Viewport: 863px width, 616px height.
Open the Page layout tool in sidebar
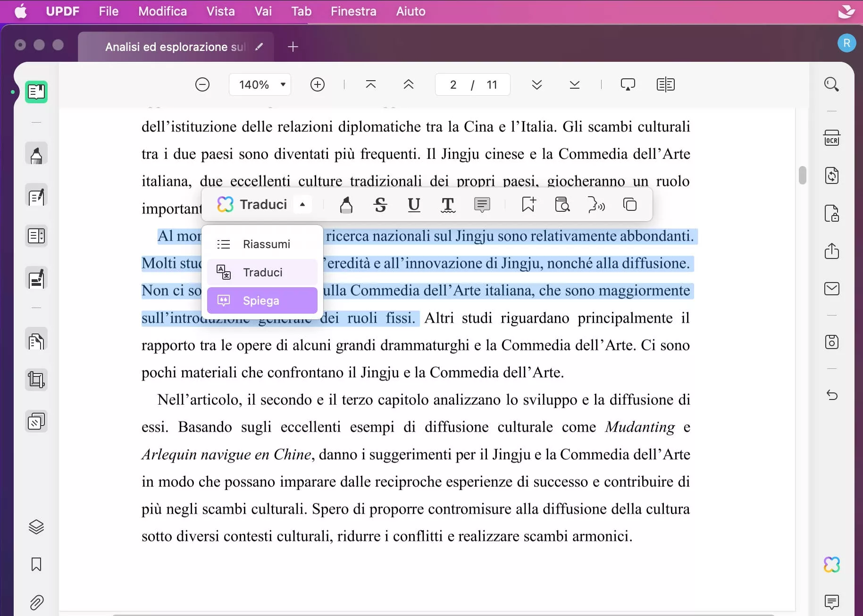coord(36,236)
